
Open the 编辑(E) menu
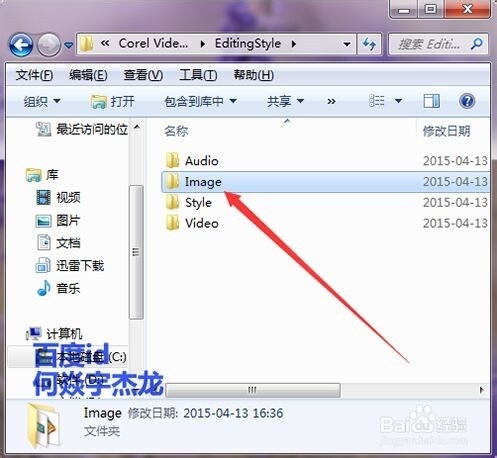pyautogui.click(x=88, y=75)
